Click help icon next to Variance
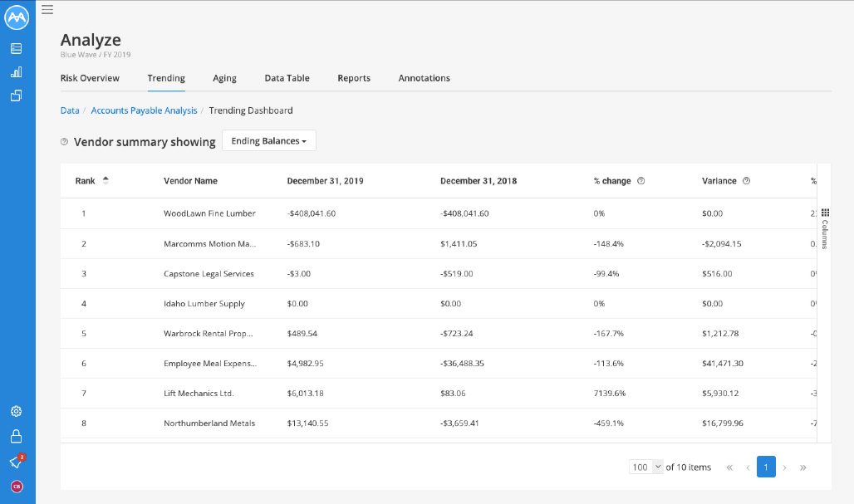Image resolution: width=854 pixels, height=504 pixels. coord(746,181)
